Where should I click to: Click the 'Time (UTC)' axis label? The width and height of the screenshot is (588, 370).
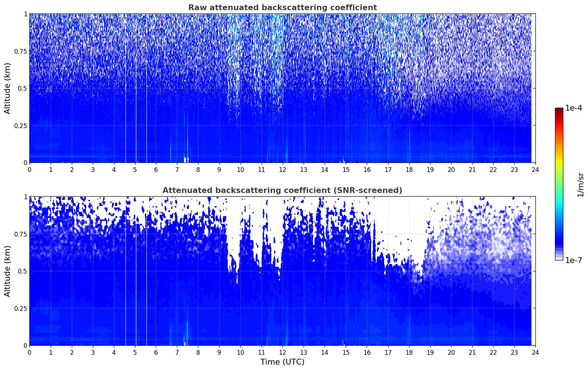click(x=283, y=362)
